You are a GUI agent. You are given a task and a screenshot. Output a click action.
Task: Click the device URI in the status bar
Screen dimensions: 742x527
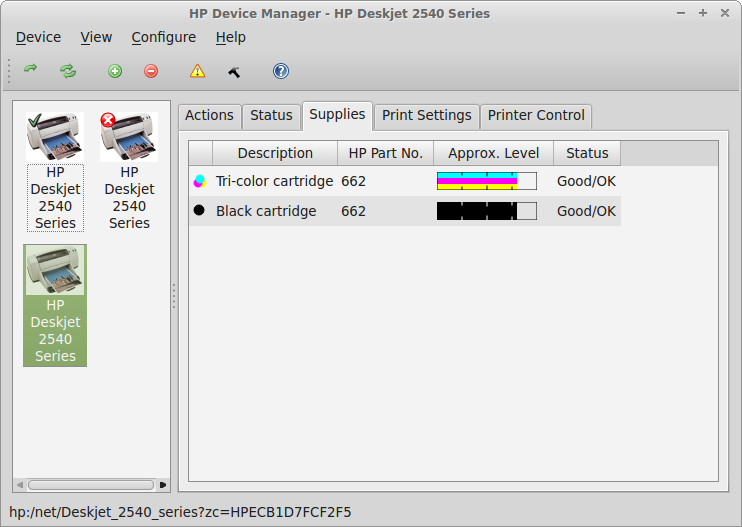point(180,512)
